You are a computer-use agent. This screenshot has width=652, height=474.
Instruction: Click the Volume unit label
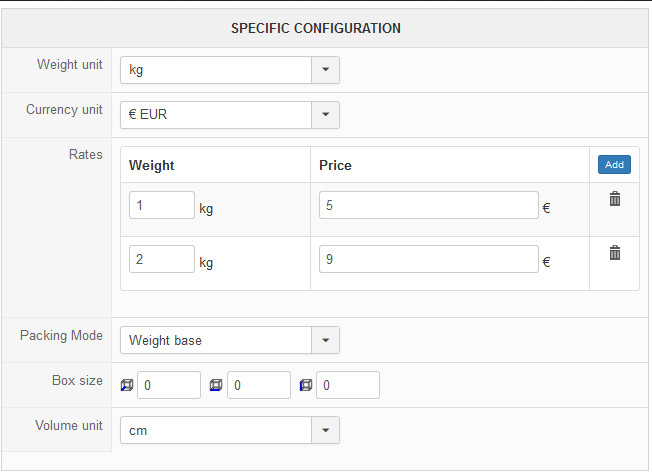point(69,425)
